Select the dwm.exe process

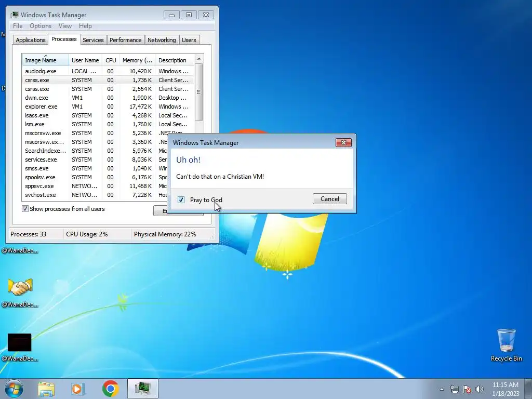(108, 97)
